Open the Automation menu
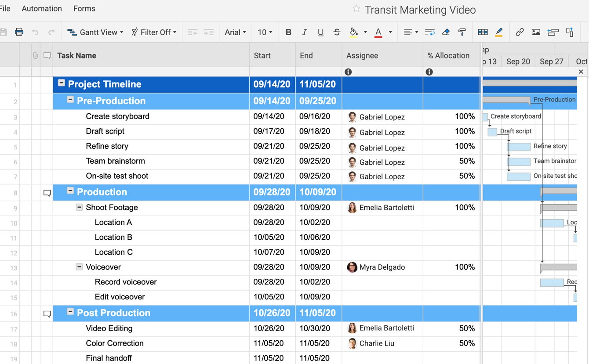The width and height of the screenshot is (589, 364). click(x=42, y=8)
